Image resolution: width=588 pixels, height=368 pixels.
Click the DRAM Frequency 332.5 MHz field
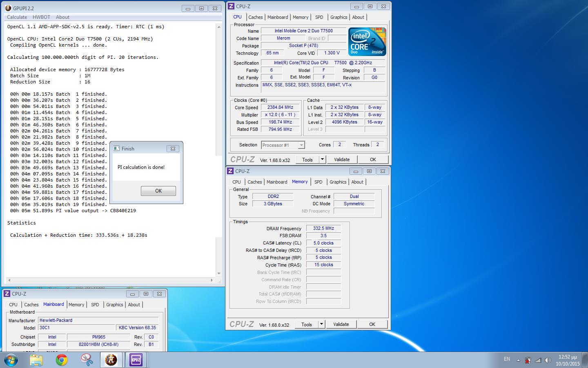323,229
